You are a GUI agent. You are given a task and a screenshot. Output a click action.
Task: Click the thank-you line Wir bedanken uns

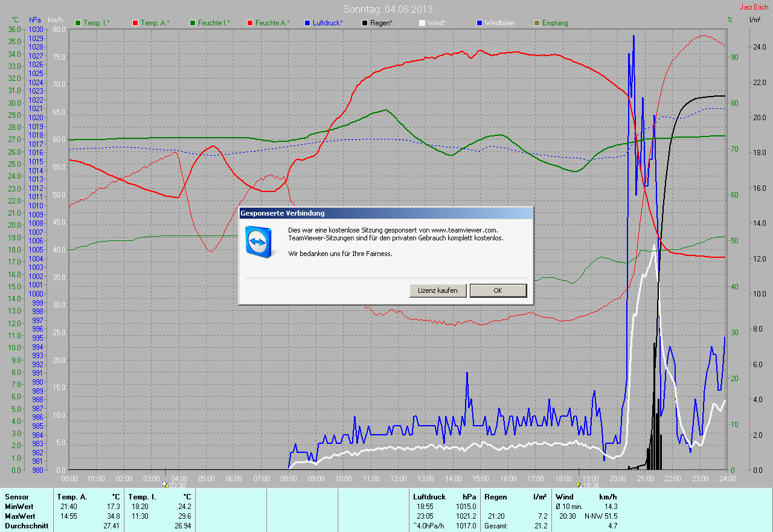pos(340,254)
